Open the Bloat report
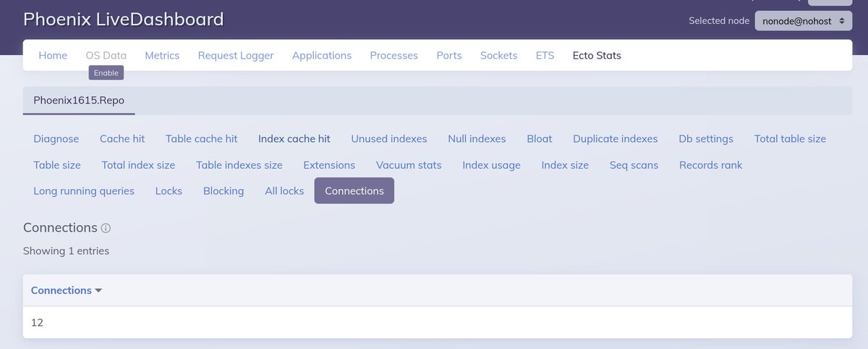 click(x=540, y=138)
